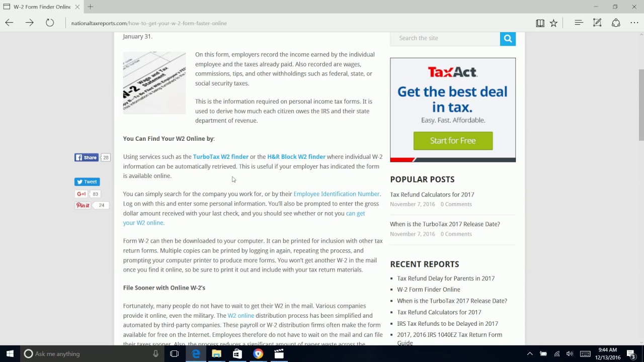
Task: Click the TaxAct advertisement logo
Action: point(452,72)
